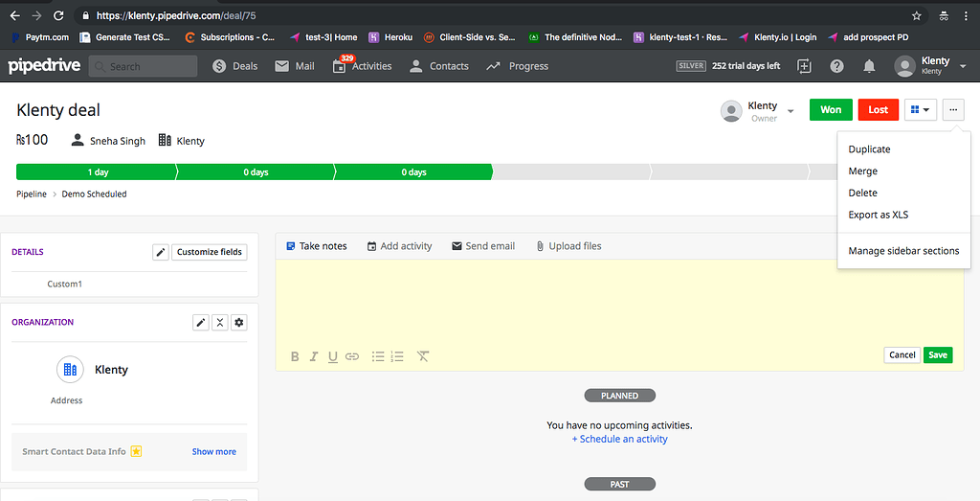Screen dimensions: 980x501
Task: Choose Merge from the menu
Action: [863, 171]
